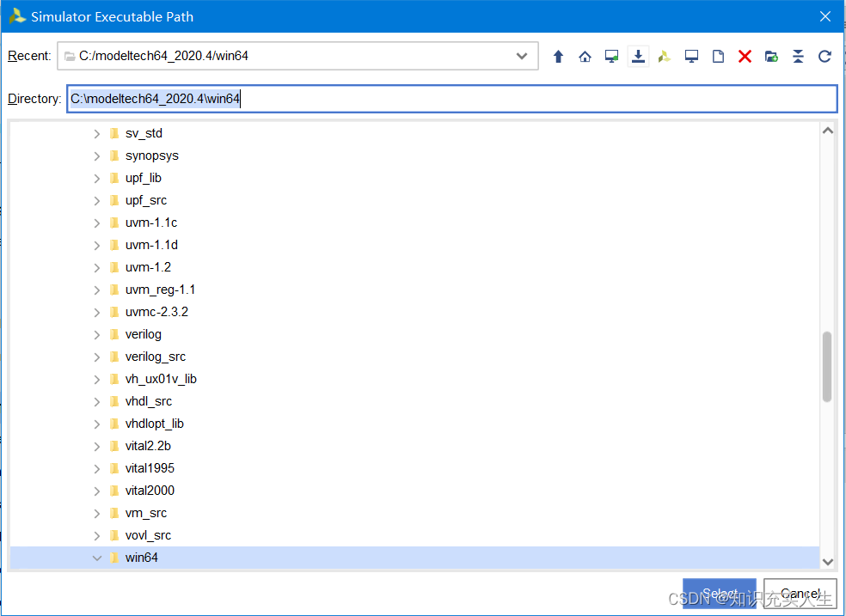Select the vm_src row
The image size is (846, 616).
(x=414, y=513)
